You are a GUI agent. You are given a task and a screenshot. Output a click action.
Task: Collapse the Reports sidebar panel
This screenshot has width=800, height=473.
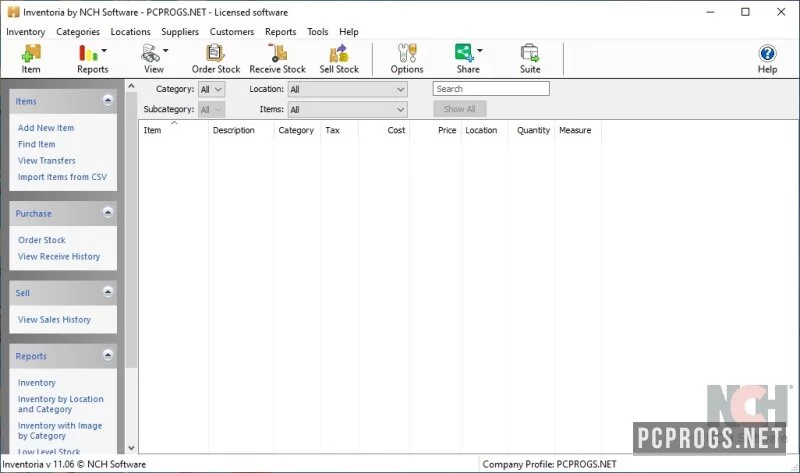point(108,355)
